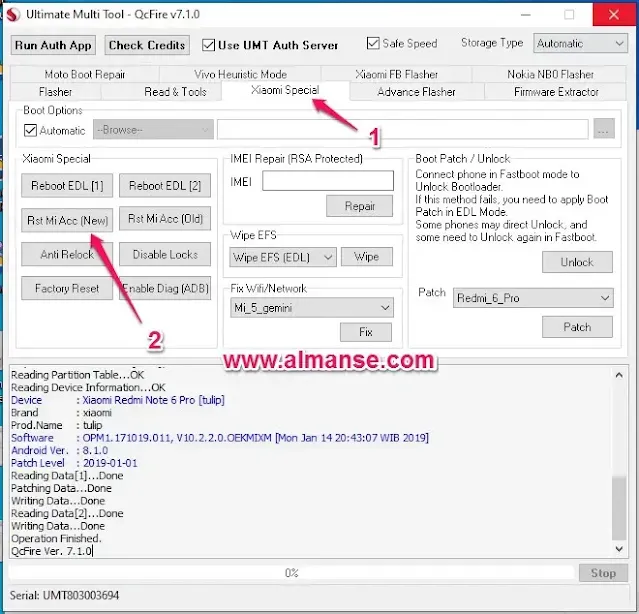This screenshot has height=614, width=639.
Task: Toggle Safe Speed checkbox
Action: click(x=373, y=43)
